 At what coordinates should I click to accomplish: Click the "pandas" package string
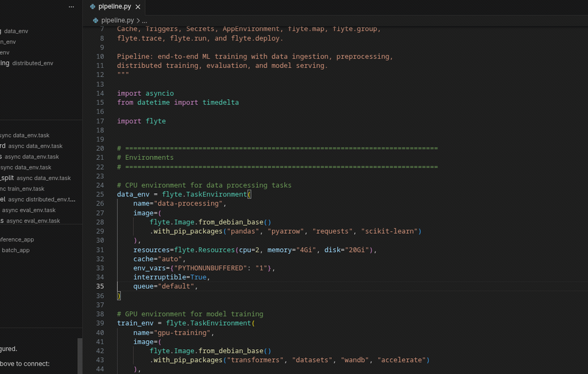(243, 231)
